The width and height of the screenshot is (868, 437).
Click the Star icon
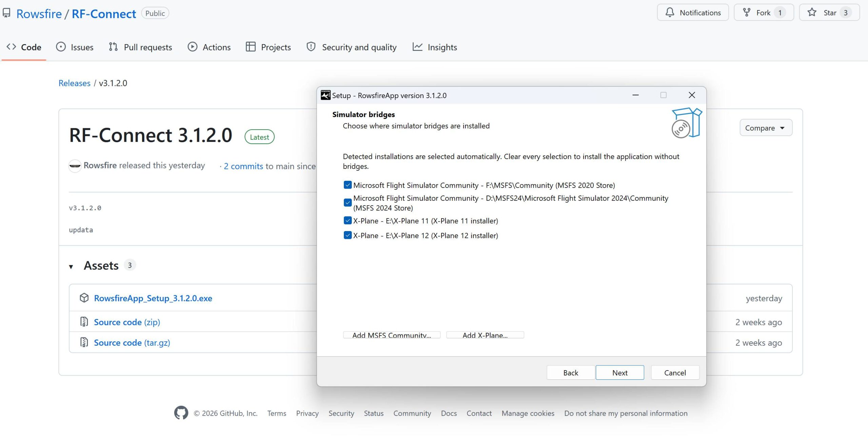pyautogui.click(x=812, y=13)
